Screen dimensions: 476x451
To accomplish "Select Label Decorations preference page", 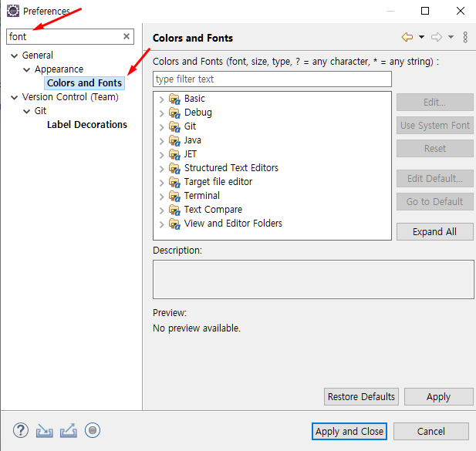I will 87,125.
